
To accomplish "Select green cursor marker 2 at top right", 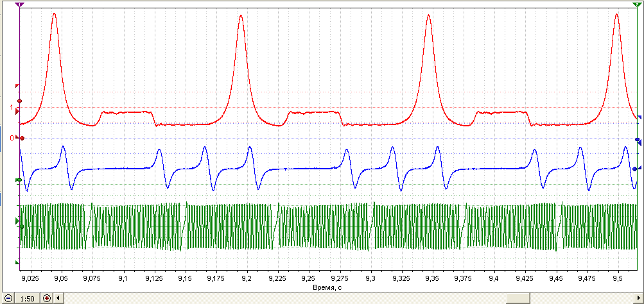I will coord(636,4).
